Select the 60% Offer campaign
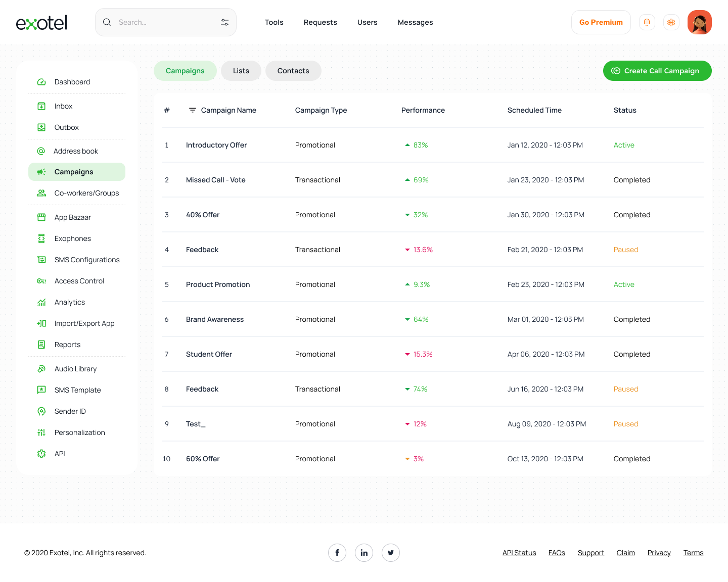The height and width of the screenshot is (582, 728). click(x=203, y=459)
